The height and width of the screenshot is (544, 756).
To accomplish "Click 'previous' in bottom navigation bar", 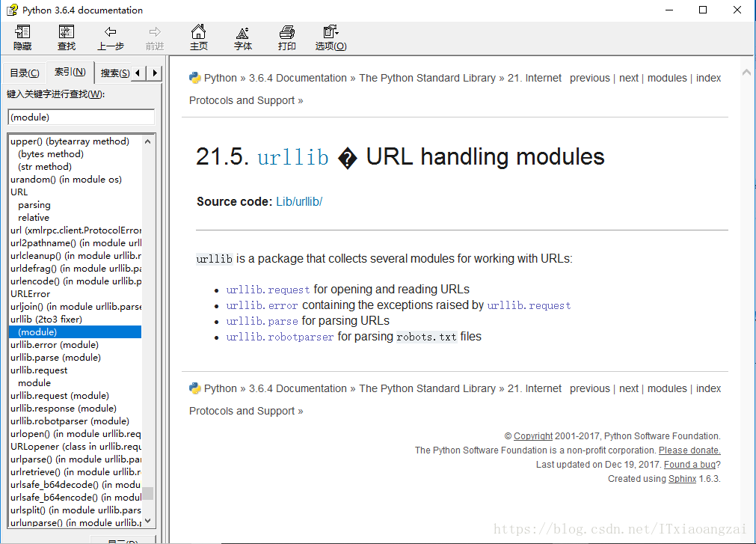I will coord(590,388).
